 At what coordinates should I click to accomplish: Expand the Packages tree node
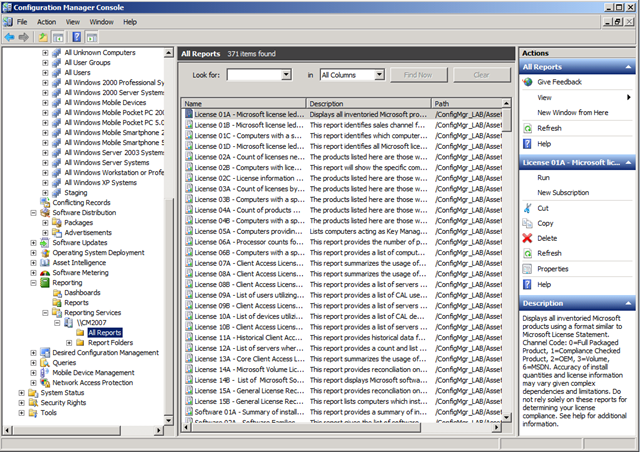pyautogui.click(x=45, y=223)
